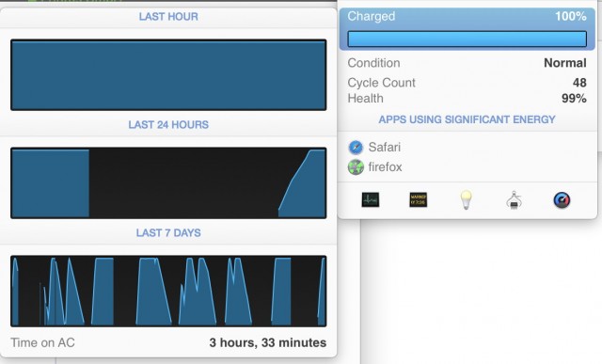Viewport: 602px width, 364px height.
Task: Click the Normal condition value
Action: click(x=565, y=63)
